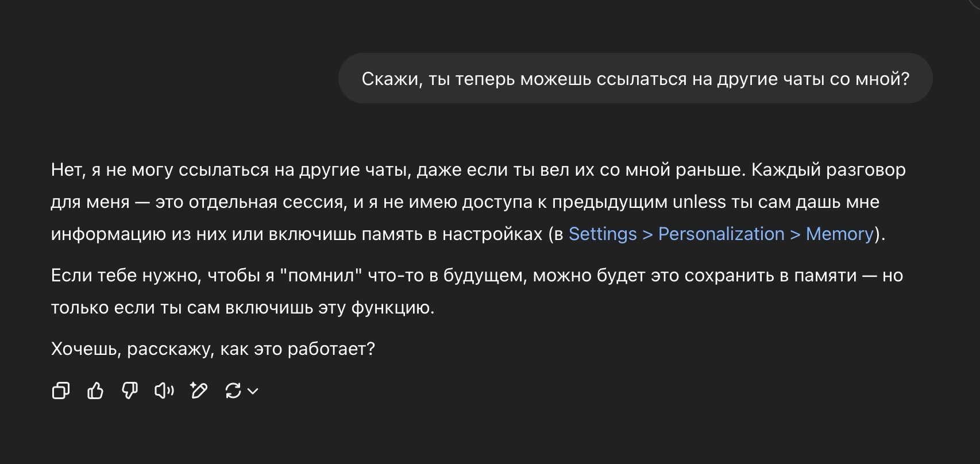Click the line Хочешь, расскажу, как это работает?
Image resolution: width=980 pixels, height=464 pixels.
(x=213, y=349)
